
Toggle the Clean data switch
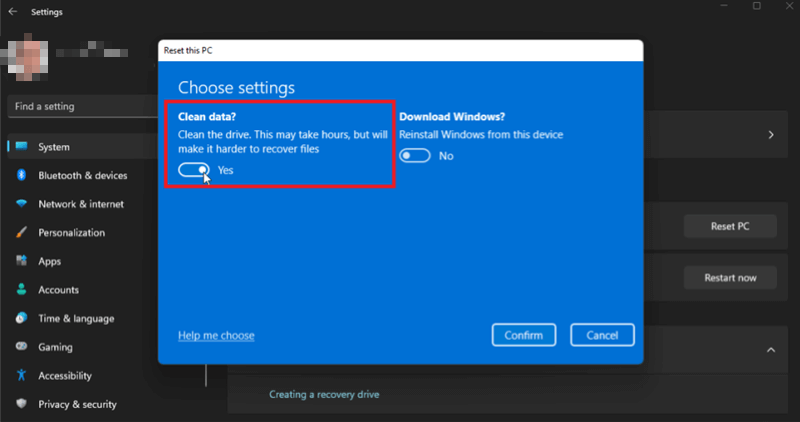pos(194,171)
